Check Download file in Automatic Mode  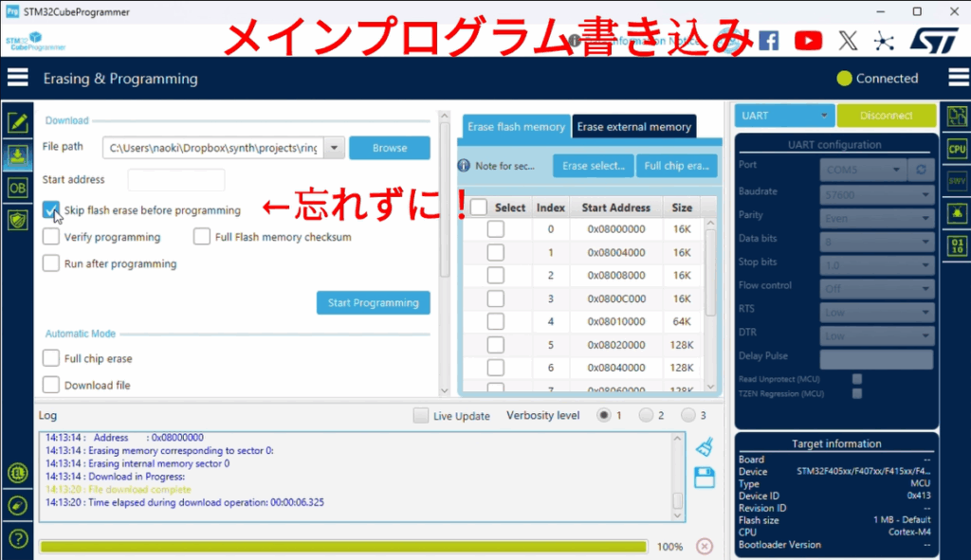click(x=51, y=385)
